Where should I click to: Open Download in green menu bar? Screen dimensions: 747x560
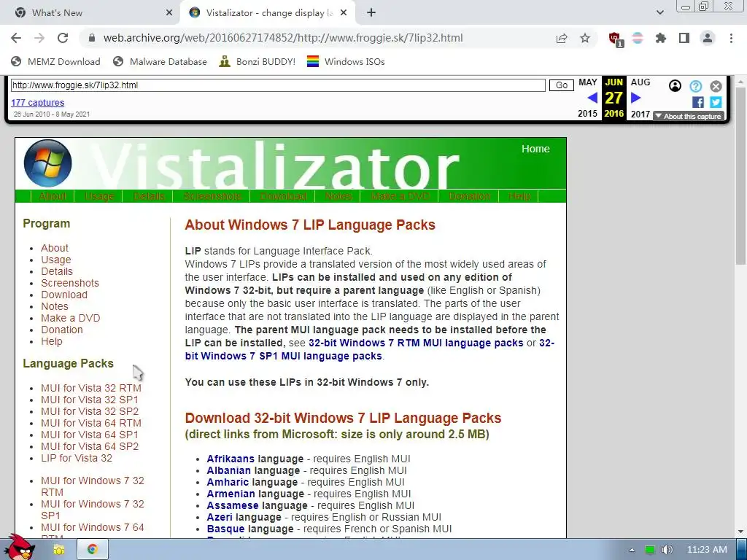[283, 196]
